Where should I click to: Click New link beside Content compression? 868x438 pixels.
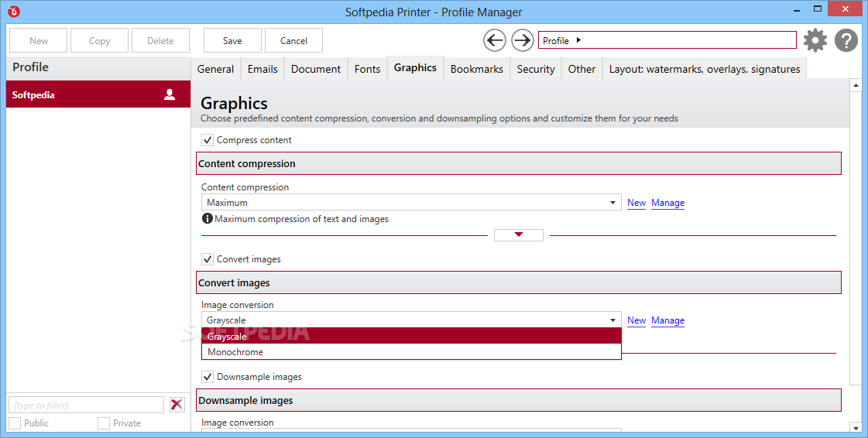pyautogui.click(x=636, y=203)
